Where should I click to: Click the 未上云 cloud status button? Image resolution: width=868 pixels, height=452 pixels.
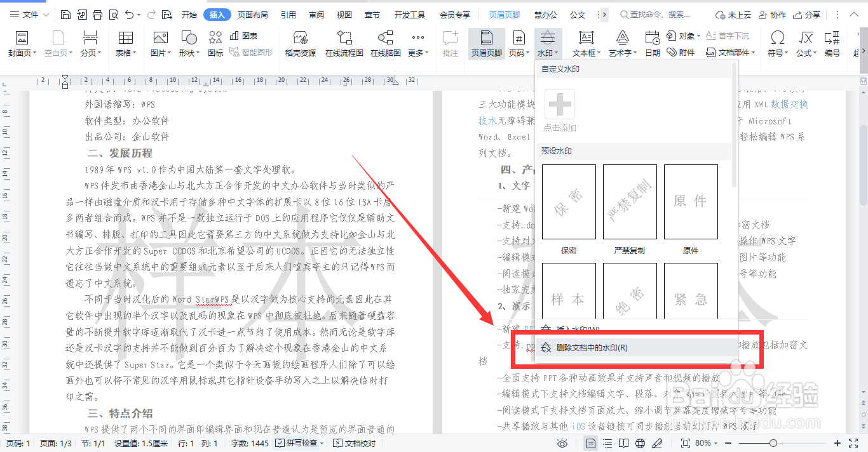click(x=733, y=15)
